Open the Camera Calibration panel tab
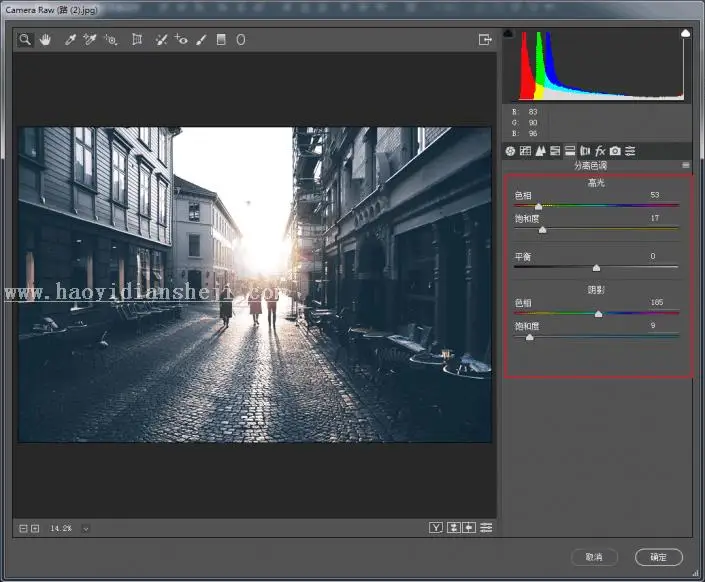The width and height of the screenshot is (705, 582). pyautogui.click(x=615, y=151)
